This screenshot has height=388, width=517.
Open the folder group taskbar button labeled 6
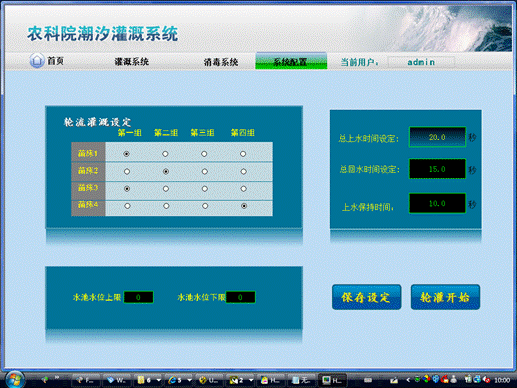(145, 380)
